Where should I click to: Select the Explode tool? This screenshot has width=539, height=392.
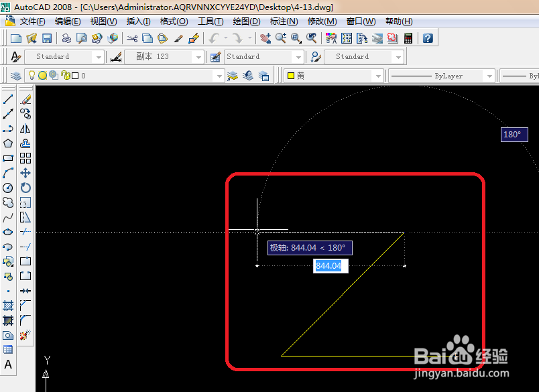[25, 334]
